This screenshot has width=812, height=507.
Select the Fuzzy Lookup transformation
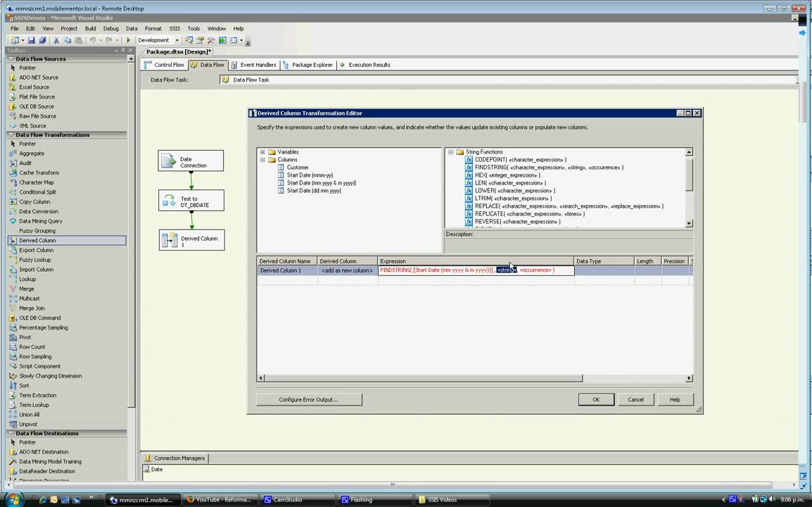coord(34,260)
